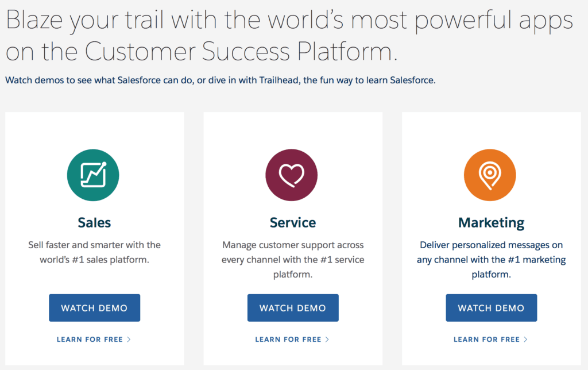The width and height of the screenshot is (588, 370).
Task: Click the maroon Service heart icon
Action: [291, 175]
